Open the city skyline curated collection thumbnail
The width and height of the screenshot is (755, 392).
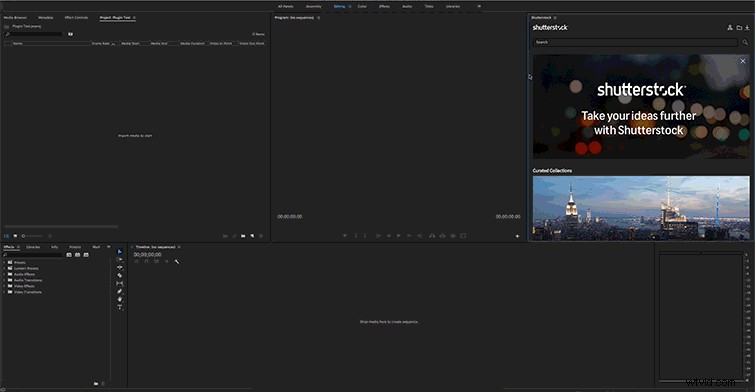641,208
